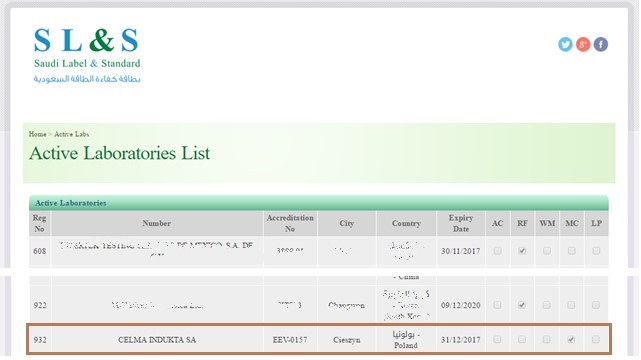The height and width of the screenshot is (360, 641).
Task: Toggle AC checkbox for row 608
Action: [497, 251]
